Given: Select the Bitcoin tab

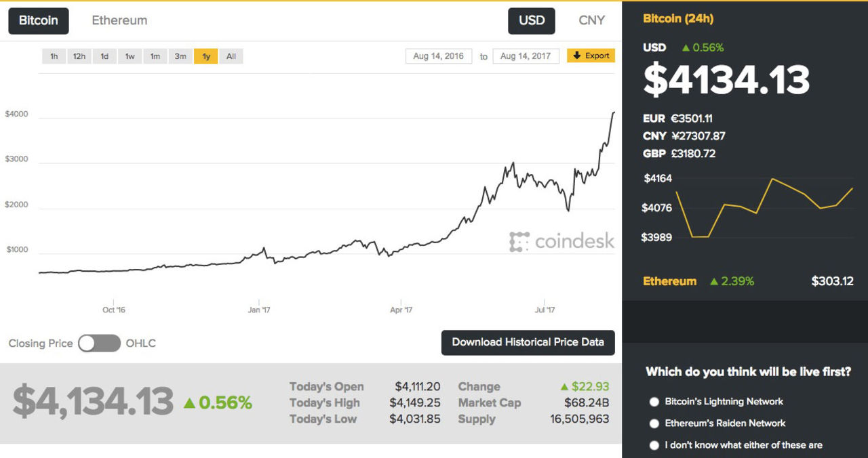Looking at the screenshot, I should click(38, 20).
